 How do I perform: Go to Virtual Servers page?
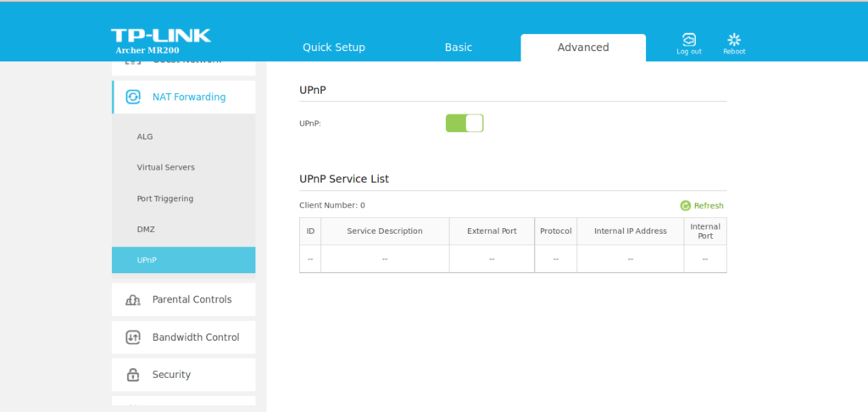point(166,168)
